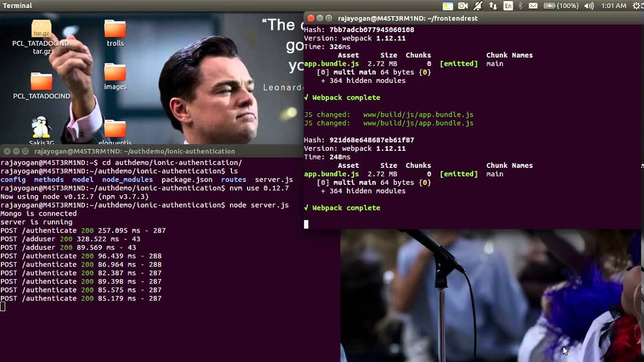Viewport: 644px width, 362px height.
Task: Click the authenticate log with 85.179 ms
Action: click(x=81, y=299)
